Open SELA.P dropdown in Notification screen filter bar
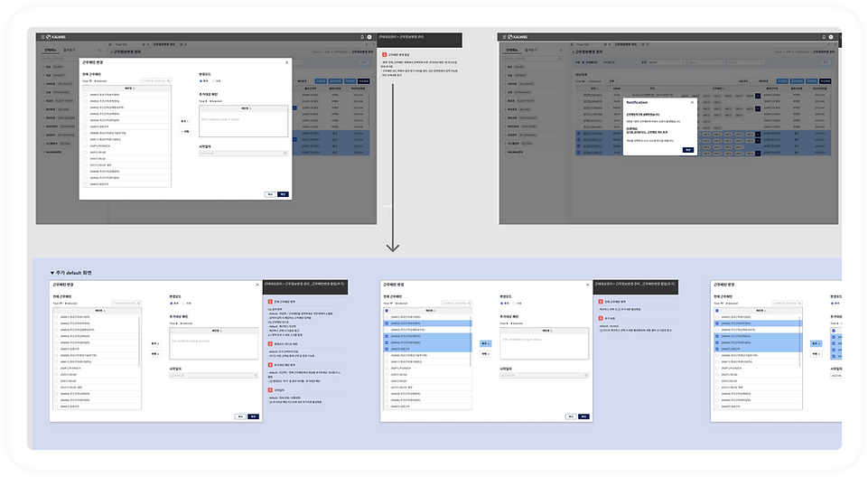The width and height of the screenshot is (868, 477). [x=667, y=62]
